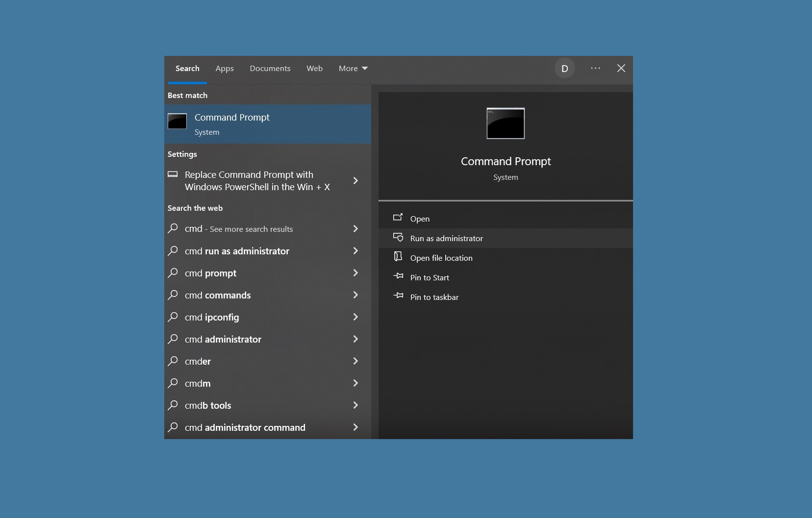This screenshot has width=812, height=518.
Task: Click the Open icon in the actions list
Action: coord(398,217)
